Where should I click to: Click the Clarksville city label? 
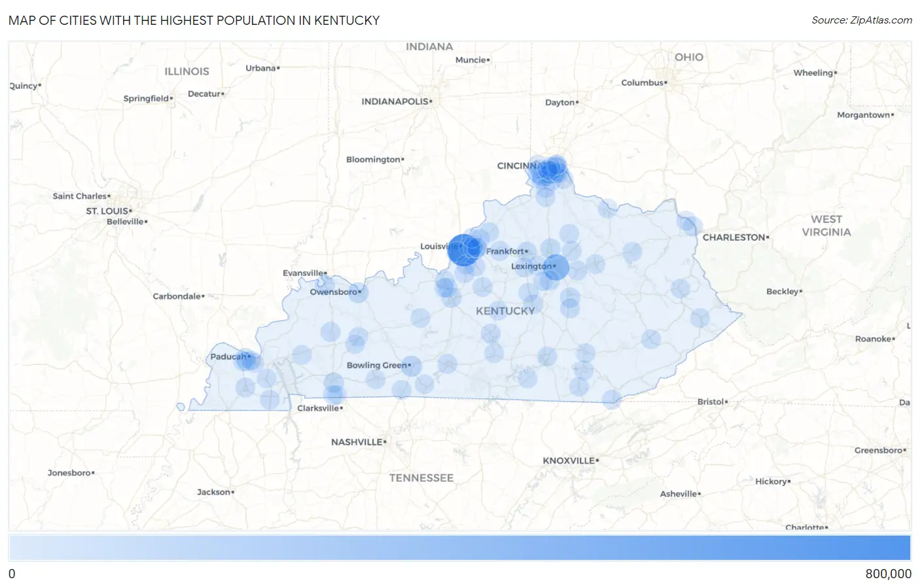coord(318,408)
